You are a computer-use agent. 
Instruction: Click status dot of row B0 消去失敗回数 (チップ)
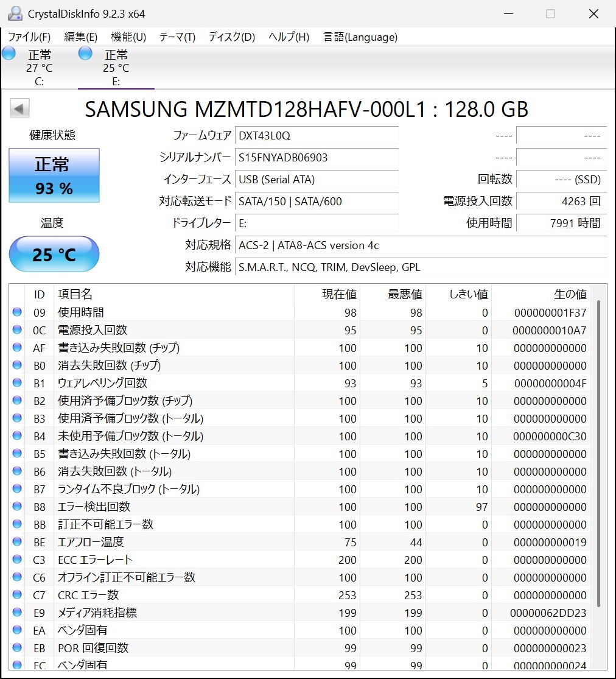[17, 365]
